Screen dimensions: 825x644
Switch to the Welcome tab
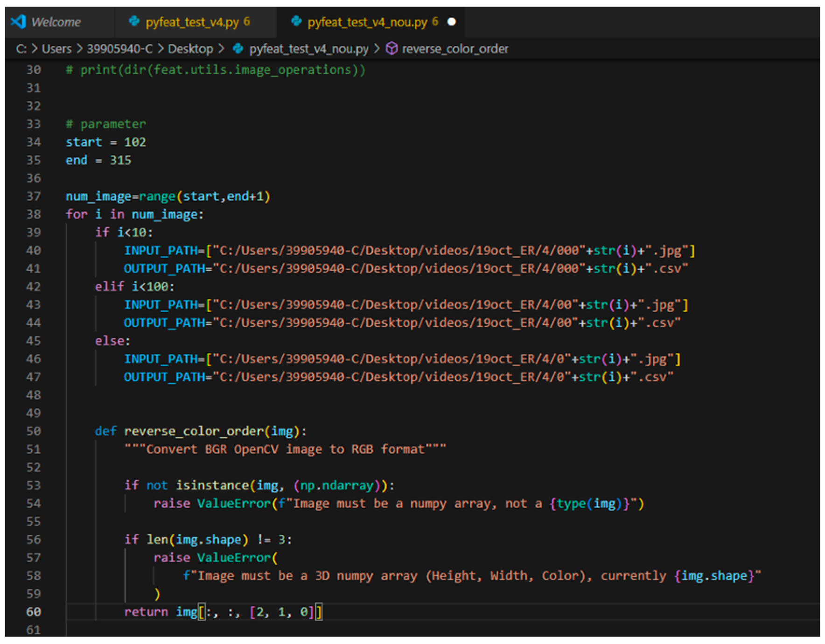[56, 22]
